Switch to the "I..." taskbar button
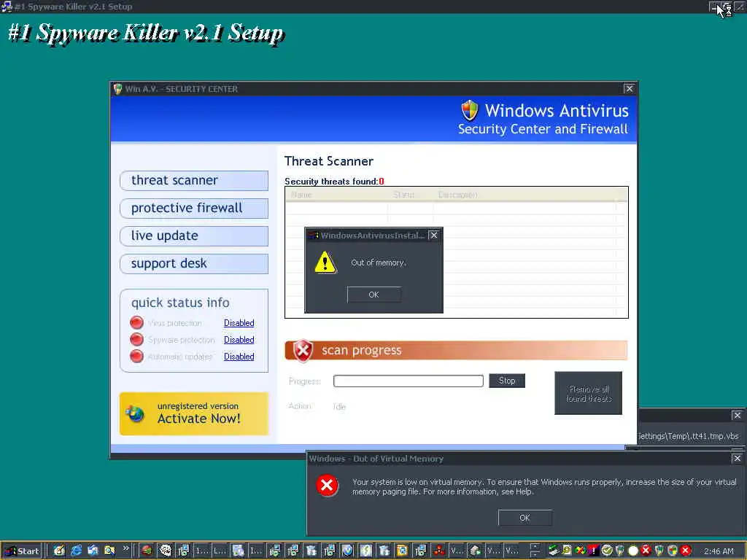The height and width of the screenshot is (560, 747). [x=256, y=551]
